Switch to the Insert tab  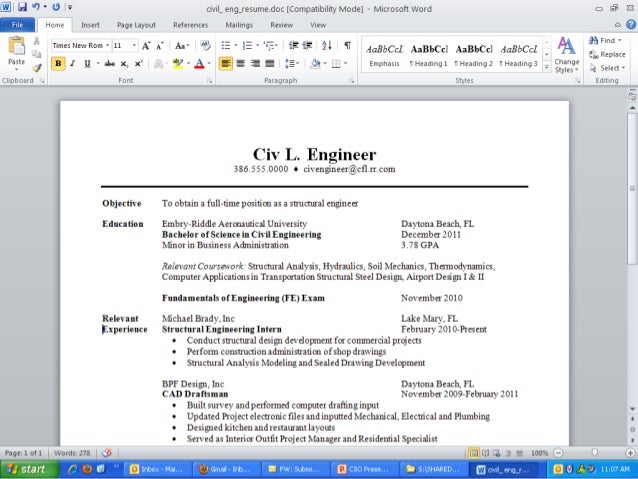coord(90,25)
